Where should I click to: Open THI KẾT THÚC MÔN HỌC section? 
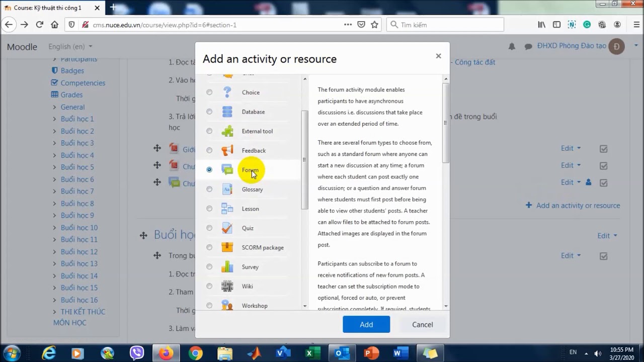click(79, 317)
